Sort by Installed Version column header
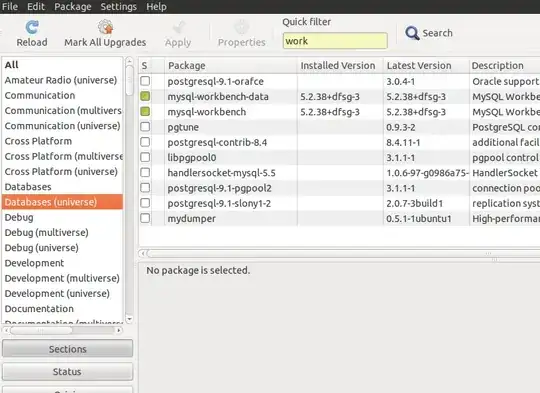 340,65
